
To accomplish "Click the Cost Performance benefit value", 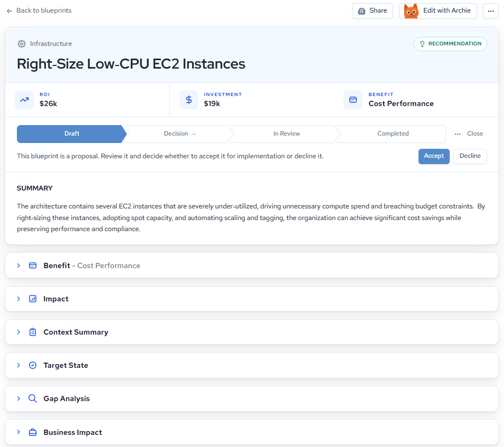I will tap(401, 103).
